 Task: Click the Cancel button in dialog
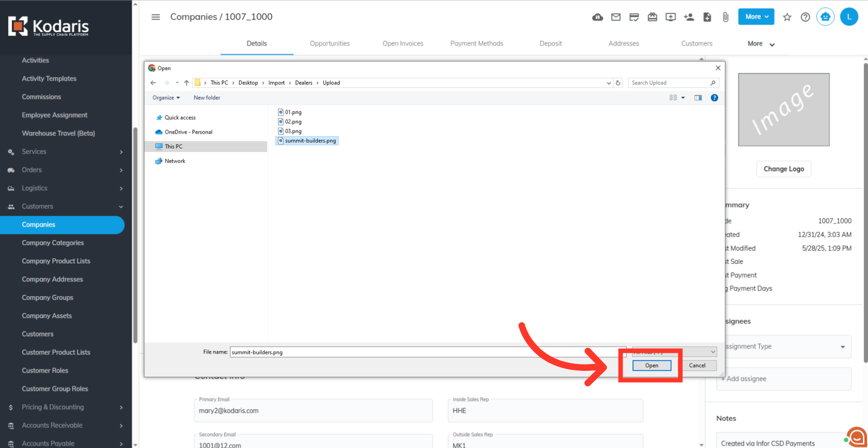[x=697, y=365]
